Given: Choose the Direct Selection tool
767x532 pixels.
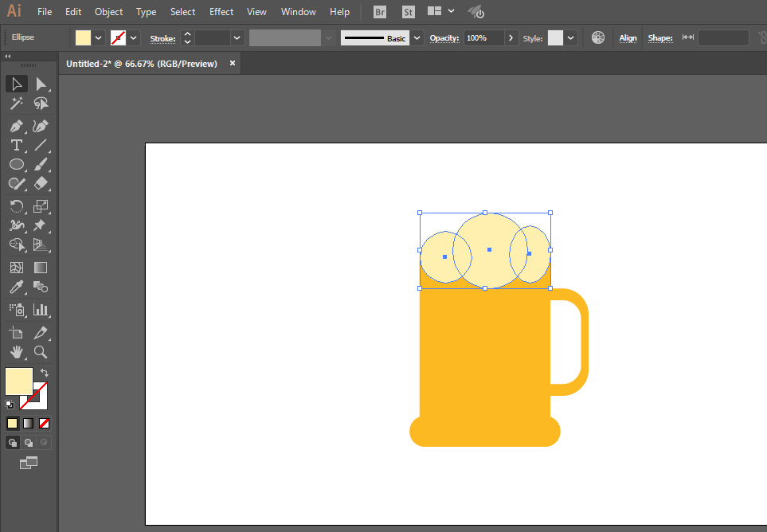Looking at the screenshot, I should [41, 84].
